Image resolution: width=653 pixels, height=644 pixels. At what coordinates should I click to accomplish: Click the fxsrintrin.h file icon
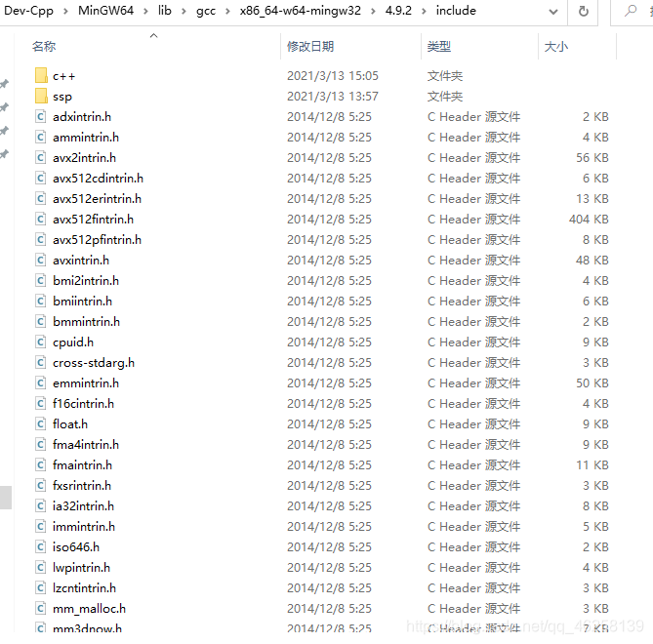tap(40, 485)
